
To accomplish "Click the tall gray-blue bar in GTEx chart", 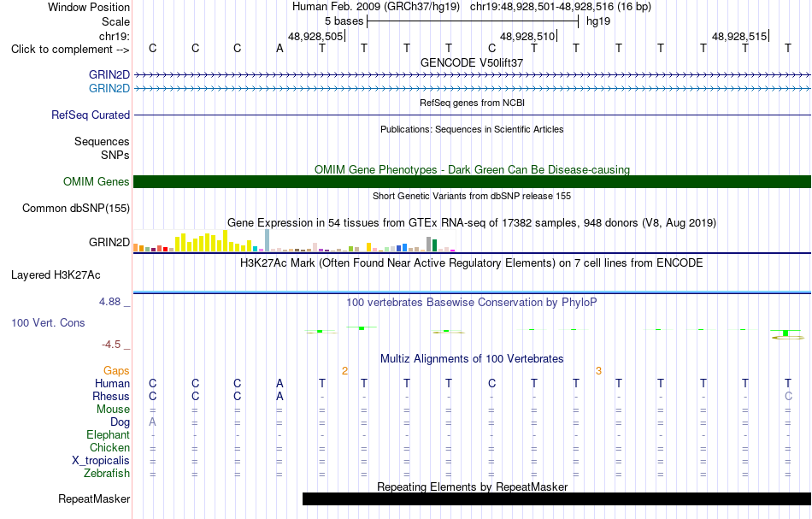I will pos(268,240).
